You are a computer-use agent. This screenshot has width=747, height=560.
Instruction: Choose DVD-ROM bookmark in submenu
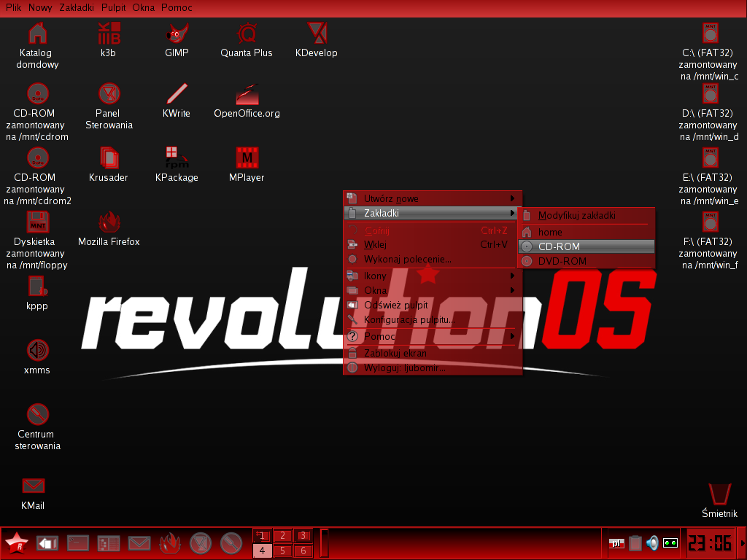(x=587, y=262)
